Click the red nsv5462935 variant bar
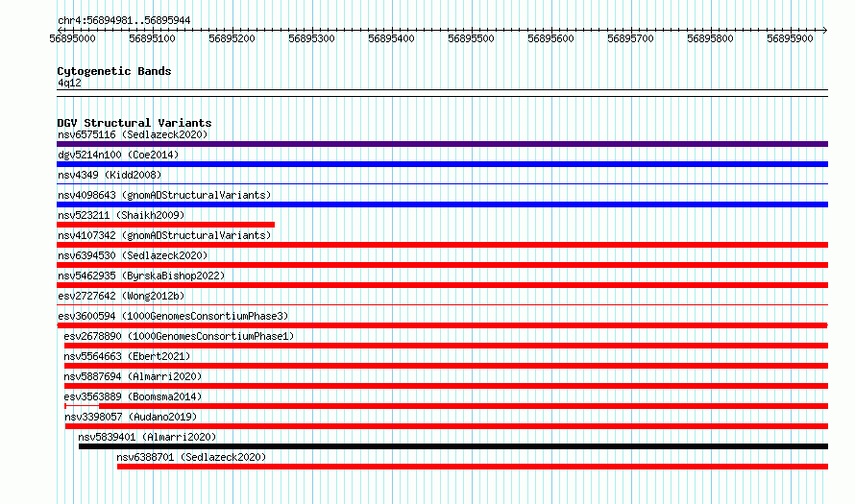855x504 pixels. point(442,285)
